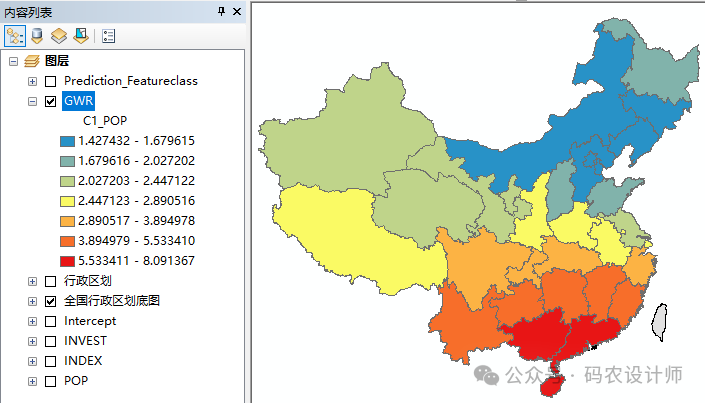Select List By Source icon
This screenshot has width=705, height=403.
37,36
